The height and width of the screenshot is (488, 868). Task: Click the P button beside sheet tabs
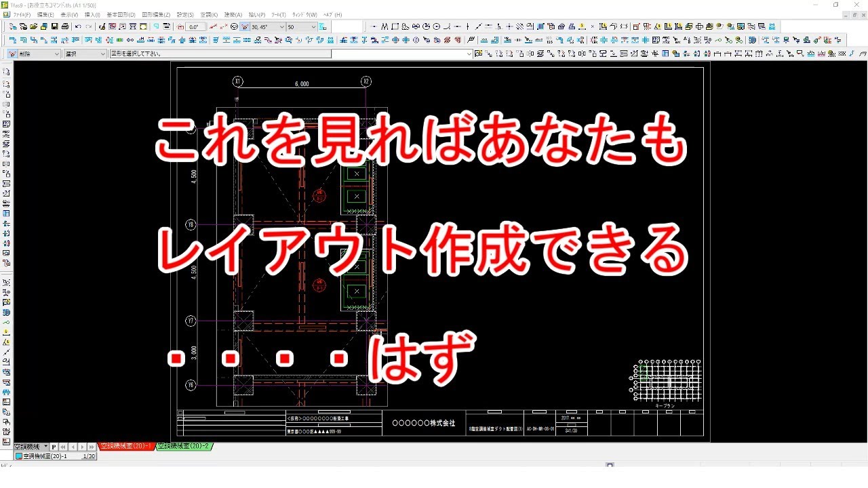(x=54, y=447)
